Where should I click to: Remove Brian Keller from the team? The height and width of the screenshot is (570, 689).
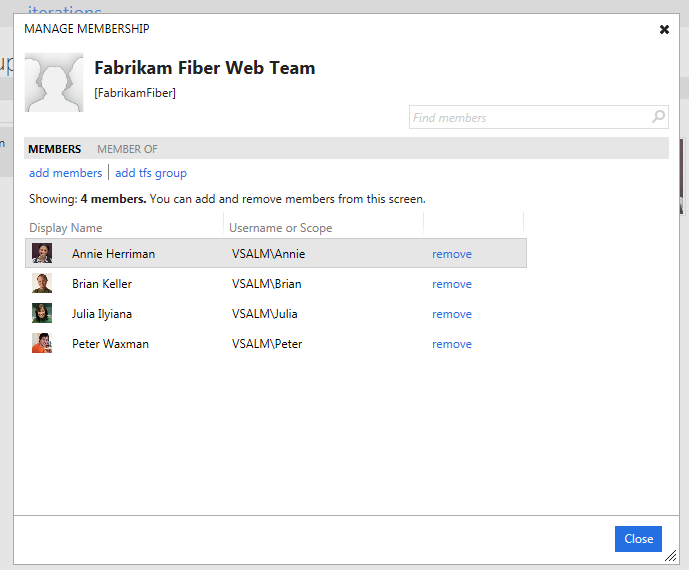451,284
